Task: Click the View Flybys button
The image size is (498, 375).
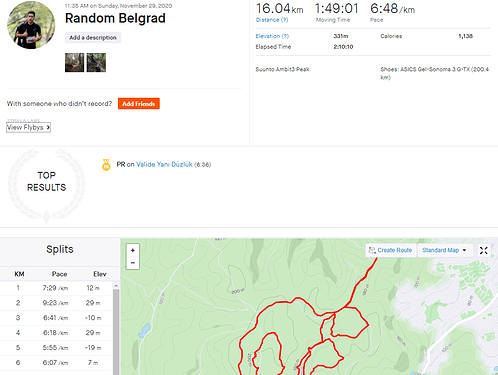Action: [28, 127]
